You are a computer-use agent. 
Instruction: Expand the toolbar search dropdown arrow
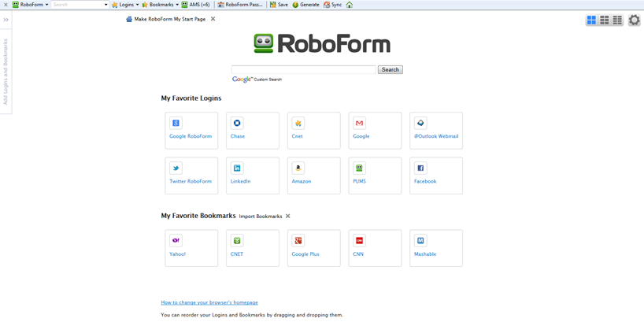click(106, 5)
